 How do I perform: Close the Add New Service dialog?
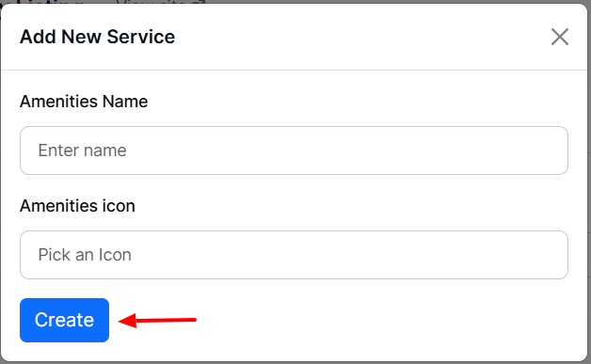click(x=559, y=37)
